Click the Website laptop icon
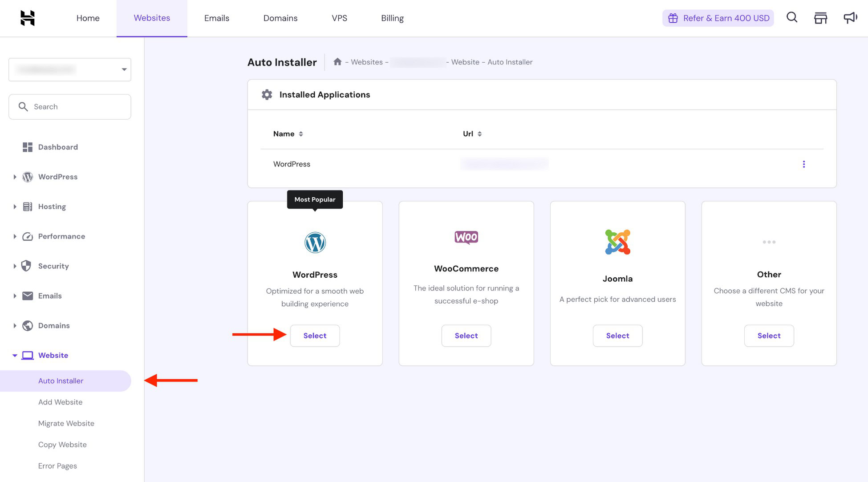 (x=28, y=355)
